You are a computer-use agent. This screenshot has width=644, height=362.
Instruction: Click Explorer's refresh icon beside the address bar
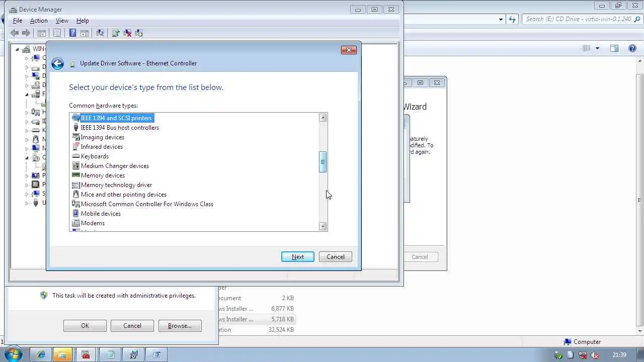point(512,19)
